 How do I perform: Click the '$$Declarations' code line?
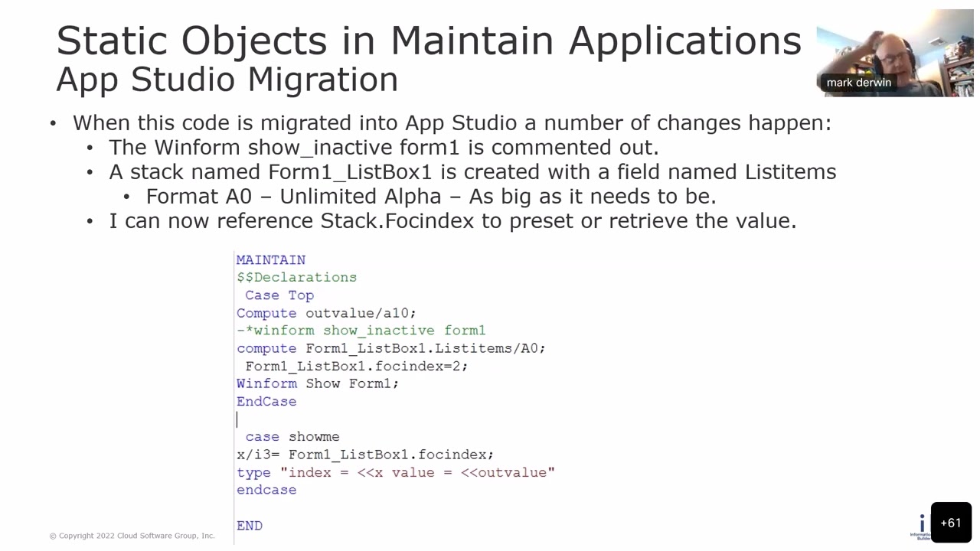point(297,278)
